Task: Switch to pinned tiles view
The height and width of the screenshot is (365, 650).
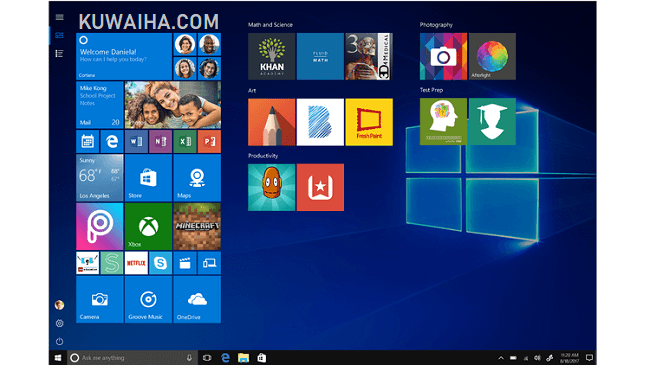Action: pyautogui.click(x=59, y=35)
